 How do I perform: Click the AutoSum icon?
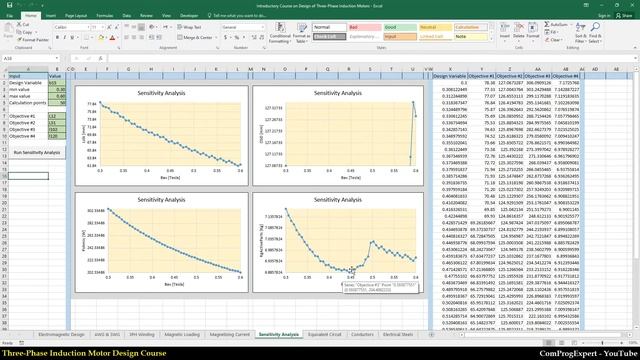pyautogui.click(x=547, y=24)
